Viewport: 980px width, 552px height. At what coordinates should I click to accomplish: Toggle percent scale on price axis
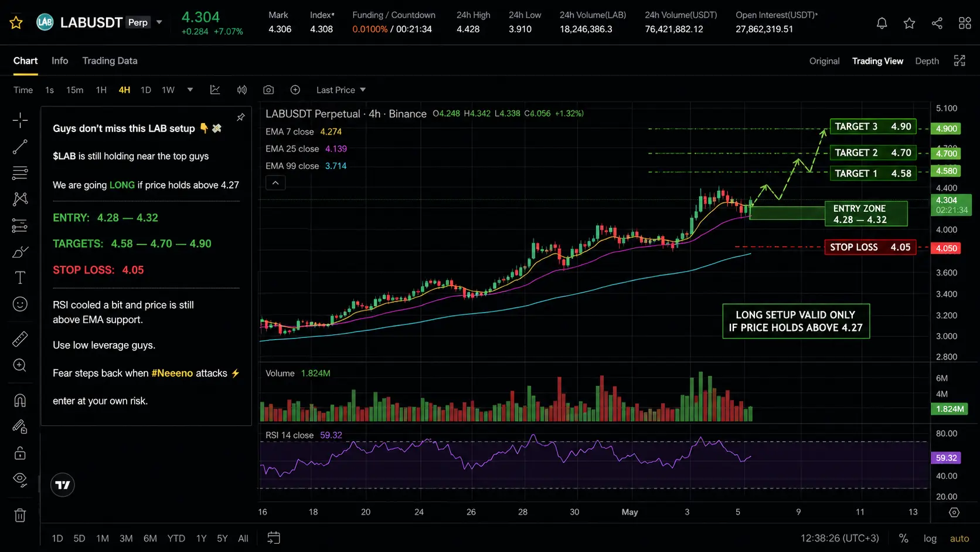pyautogui.click(x=904, y=539)
